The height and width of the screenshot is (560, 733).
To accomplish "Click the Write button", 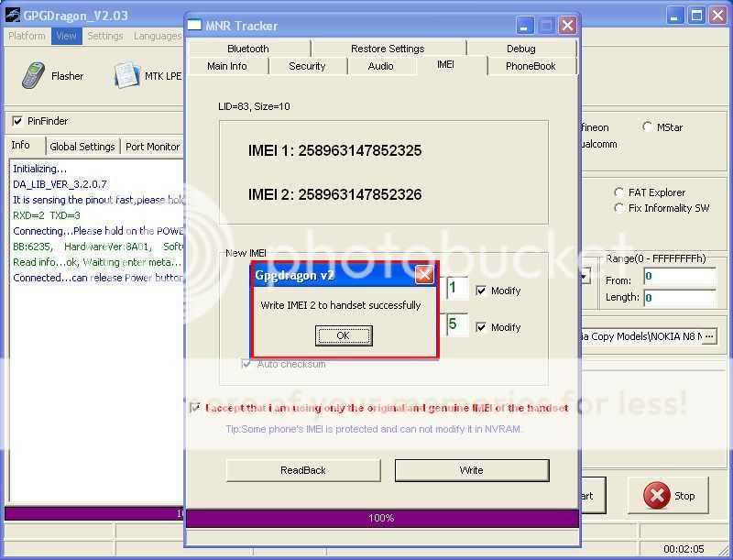I will coord(472,470).
